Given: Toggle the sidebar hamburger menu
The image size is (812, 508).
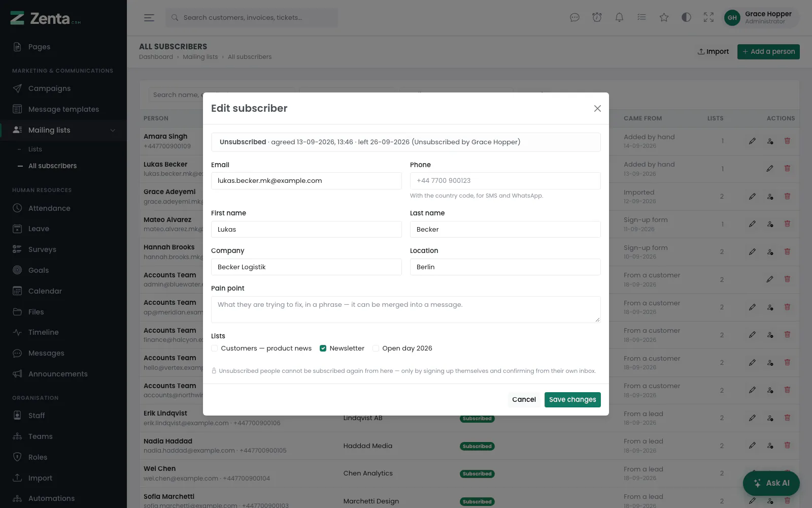Looking at the screenshot, I should click(x=149, y=18).
